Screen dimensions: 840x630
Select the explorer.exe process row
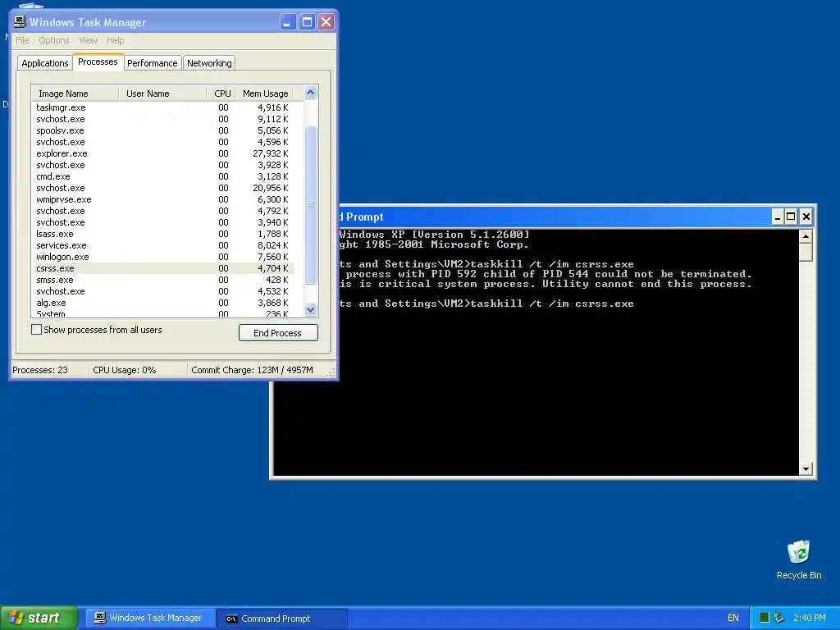[163, 153]
